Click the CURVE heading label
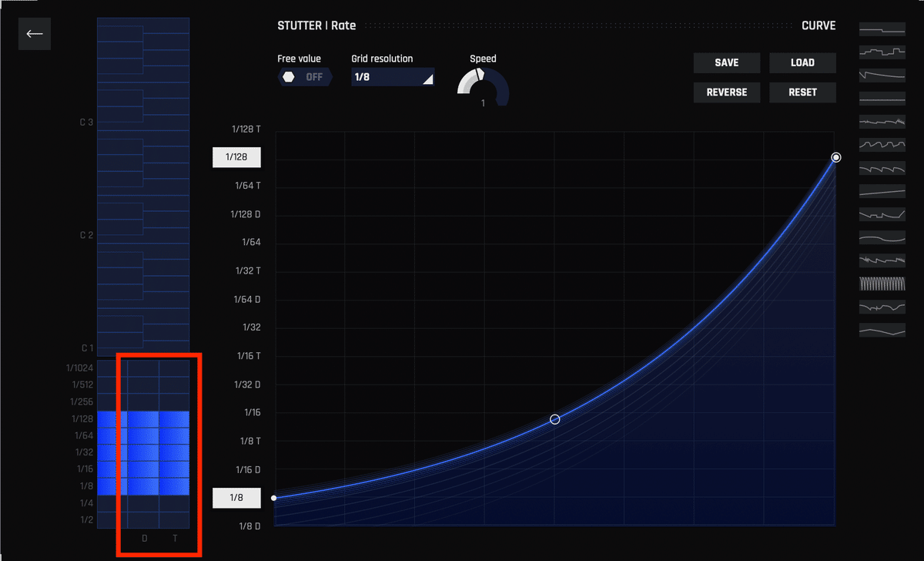 pyautogui.click(x=819, y=25)
